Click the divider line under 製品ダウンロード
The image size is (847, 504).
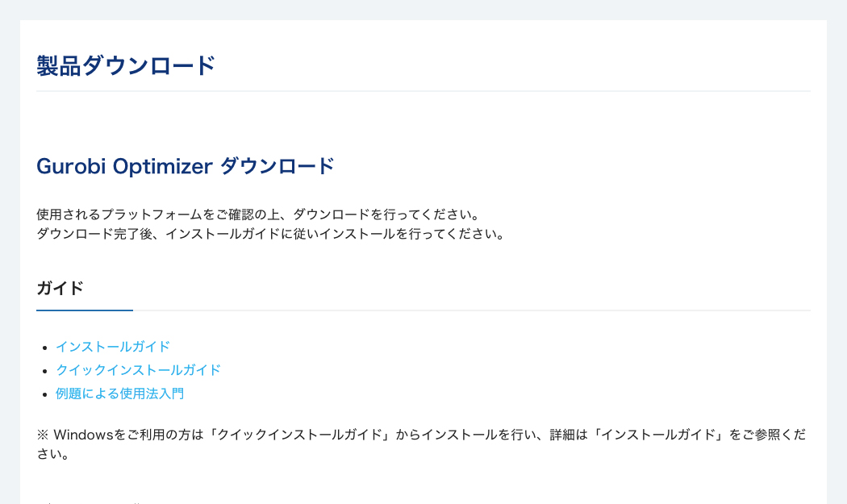(x=423, y=91)
